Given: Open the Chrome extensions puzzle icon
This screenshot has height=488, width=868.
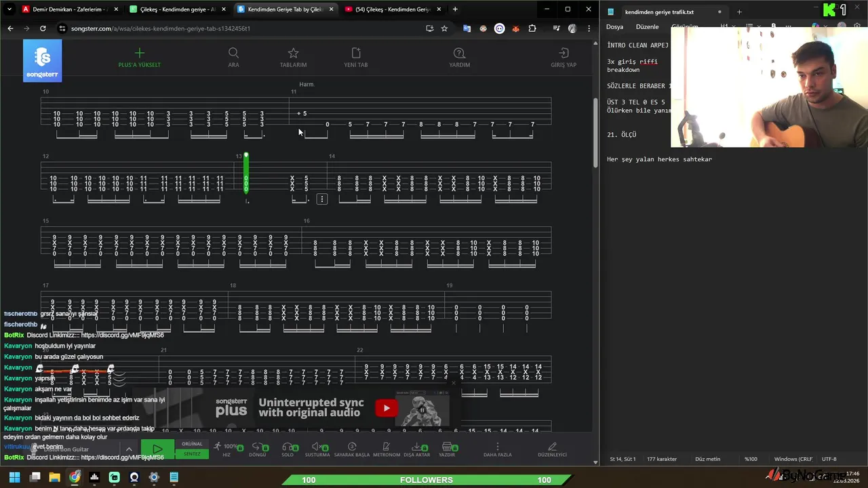Looking at the screenshot, I should coord(532,28).
